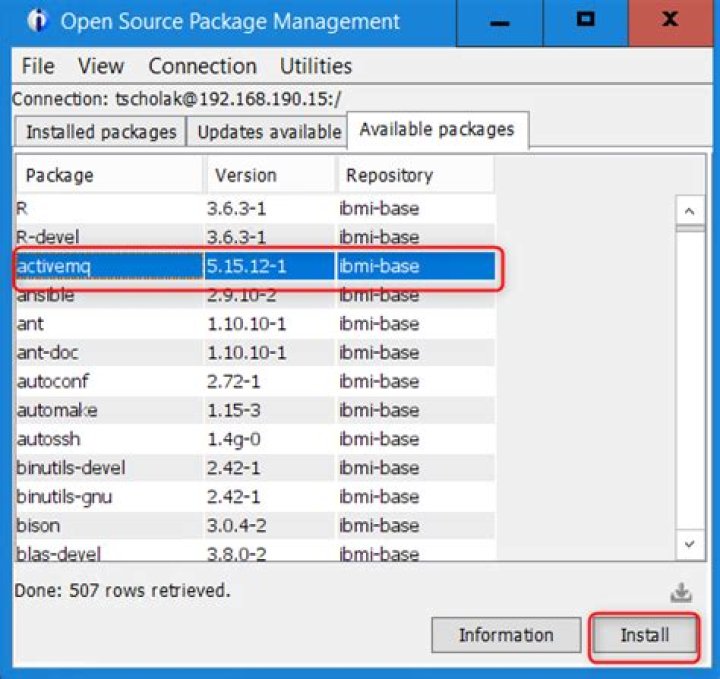Maximize the Open Source Package Management window
The image size is (720, 679).
586,20
